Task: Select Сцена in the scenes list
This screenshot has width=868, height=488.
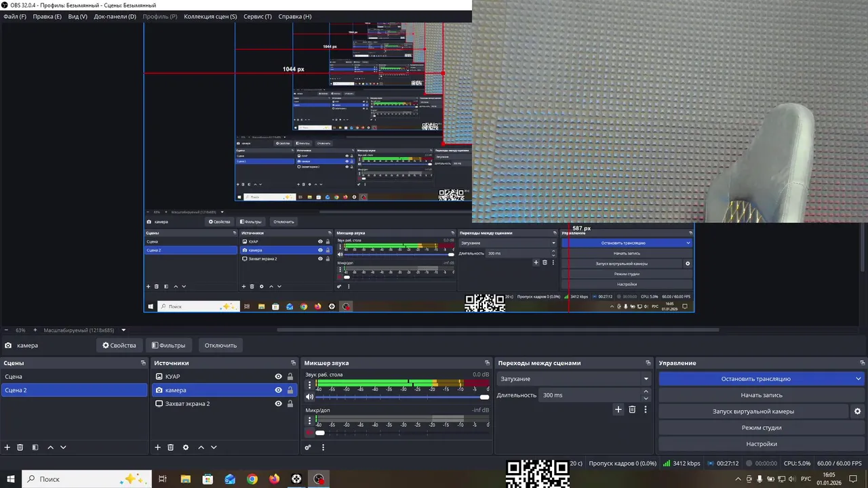Action: [x=74, y=377]
